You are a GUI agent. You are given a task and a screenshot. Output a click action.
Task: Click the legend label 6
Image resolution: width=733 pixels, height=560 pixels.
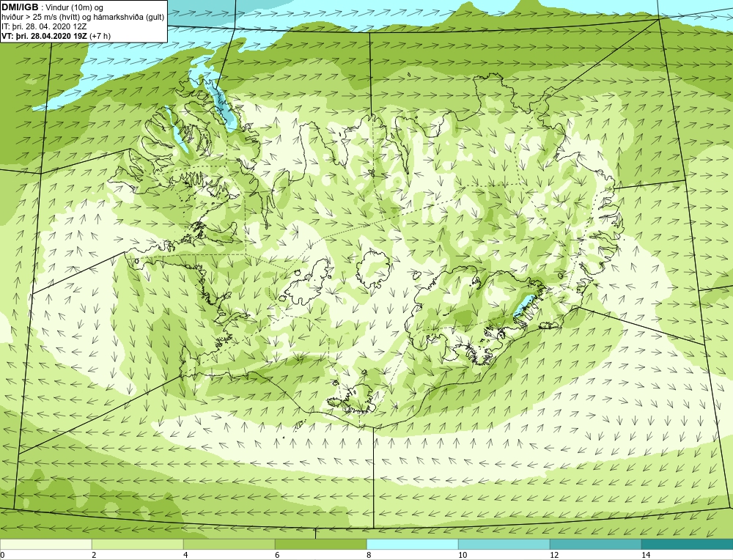click(x=277, y=555)
